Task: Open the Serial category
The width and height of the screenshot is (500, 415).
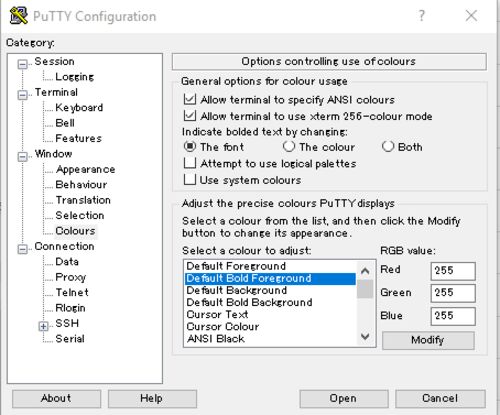Action: coord(70,339)
